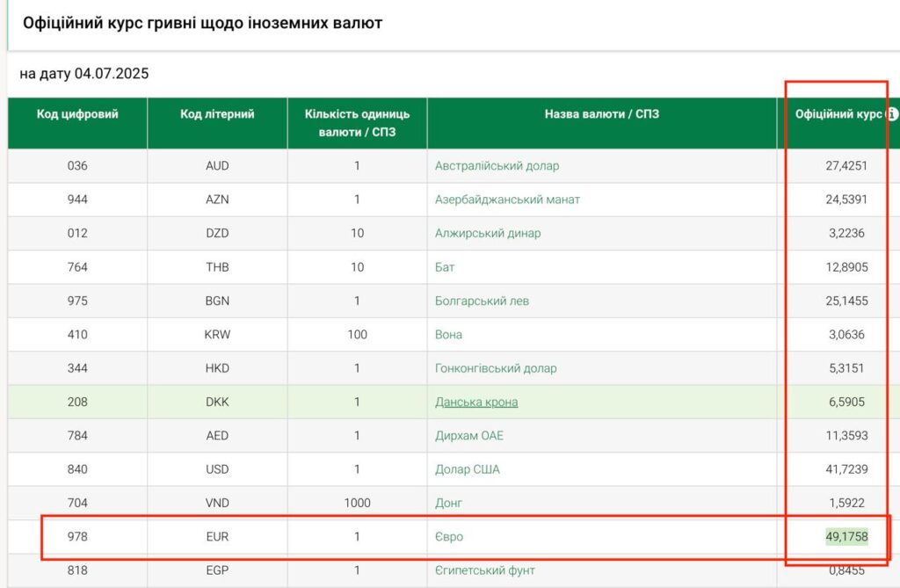The image size is (900, 588).
Task: Click the Код цифровий column header
Action: pos(77,114)
